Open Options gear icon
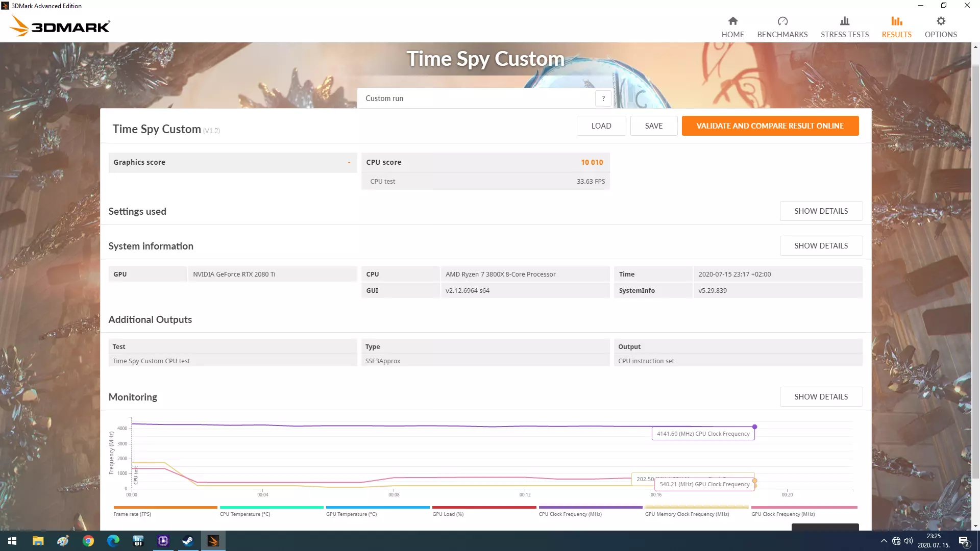 [x=940, y=21]
